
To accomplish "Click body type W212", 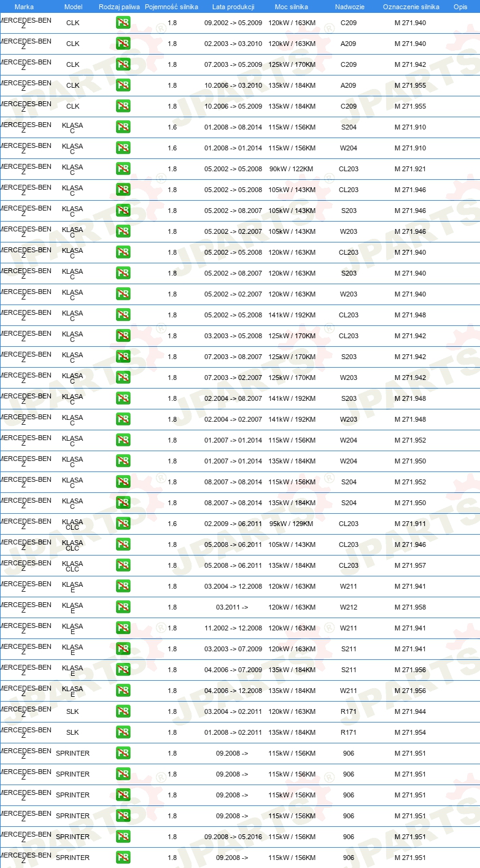I will 349,607.
